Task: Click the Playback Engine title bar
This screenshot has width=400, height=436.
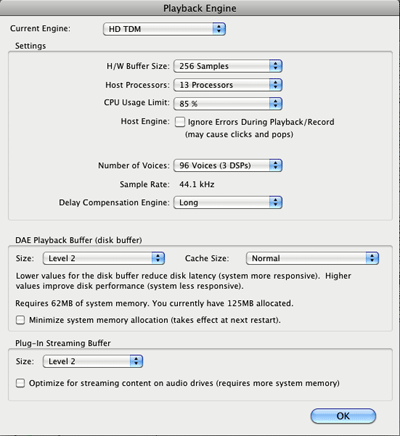Action: coord(200,8)
